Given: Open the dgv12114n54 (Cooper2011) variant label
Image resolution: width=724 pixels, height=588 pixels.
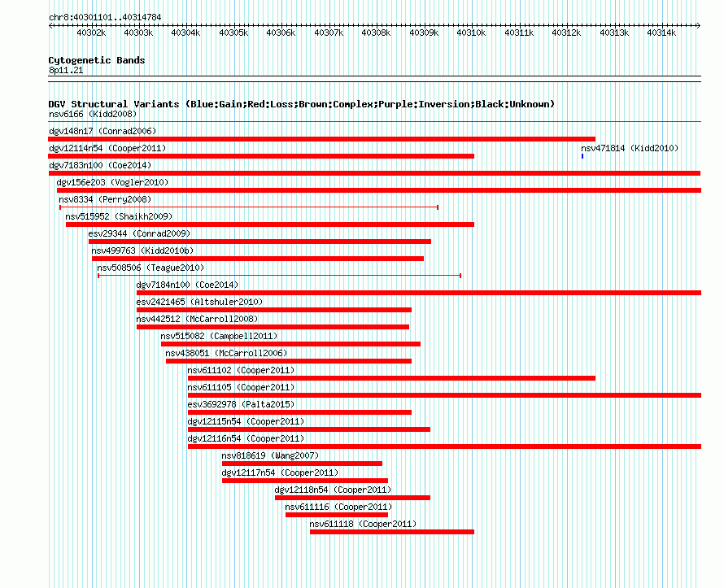Looking at the screenshot, I should click(x=107, y=148).
